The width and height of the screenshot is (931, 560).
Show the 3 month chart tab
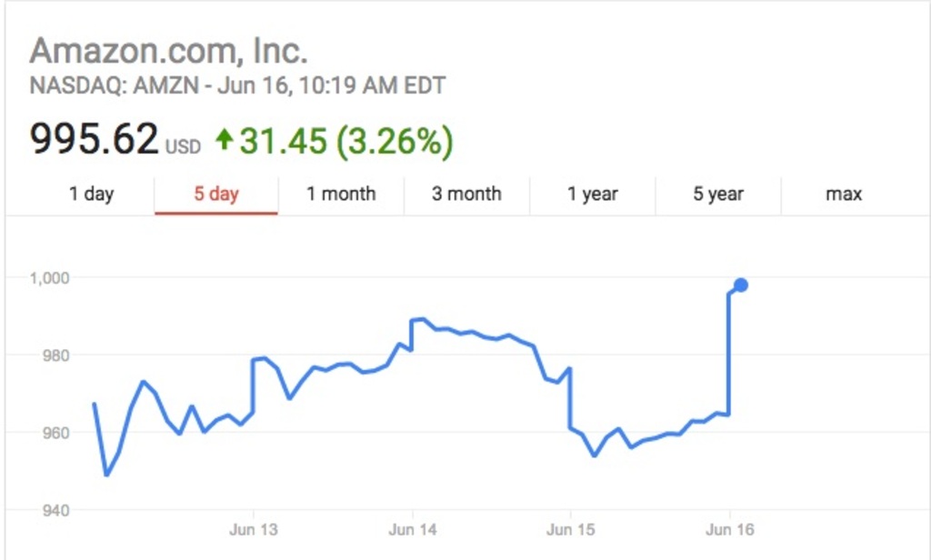pyautogui.click(x=466, y=194)
